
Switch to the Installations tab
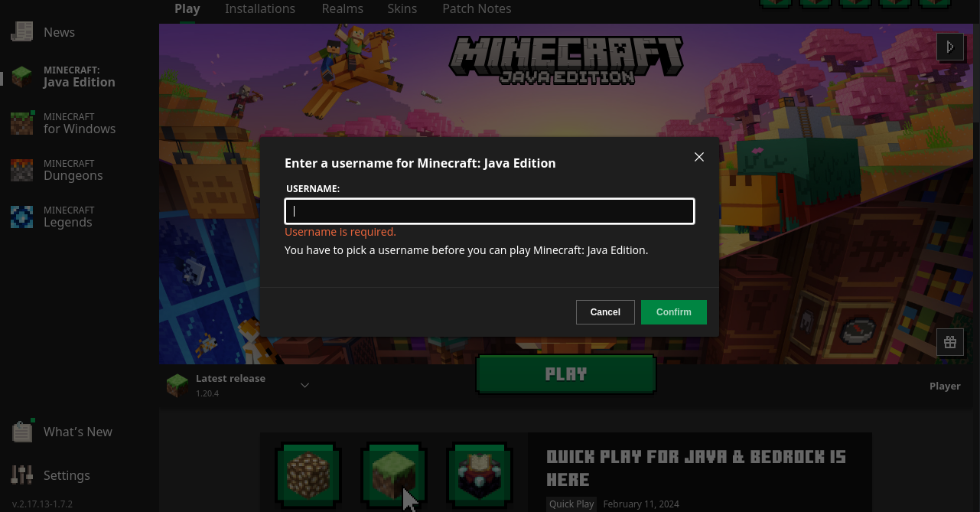coord(260,8)
